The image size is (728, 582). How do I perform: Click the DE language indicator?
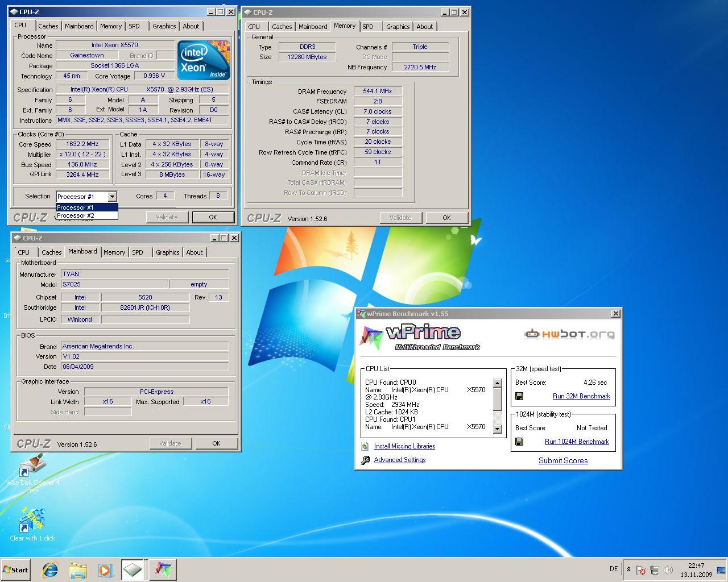point(614,569)
